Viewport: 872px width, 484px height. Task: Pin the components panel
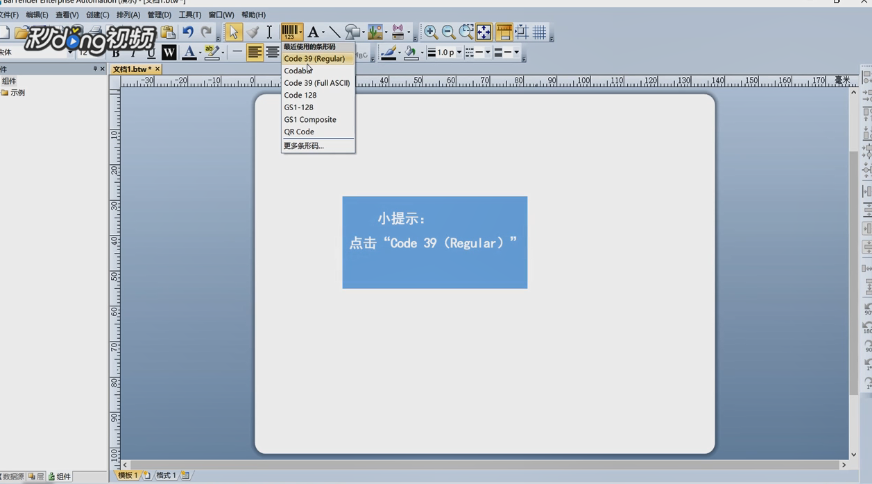coord(95,69)
